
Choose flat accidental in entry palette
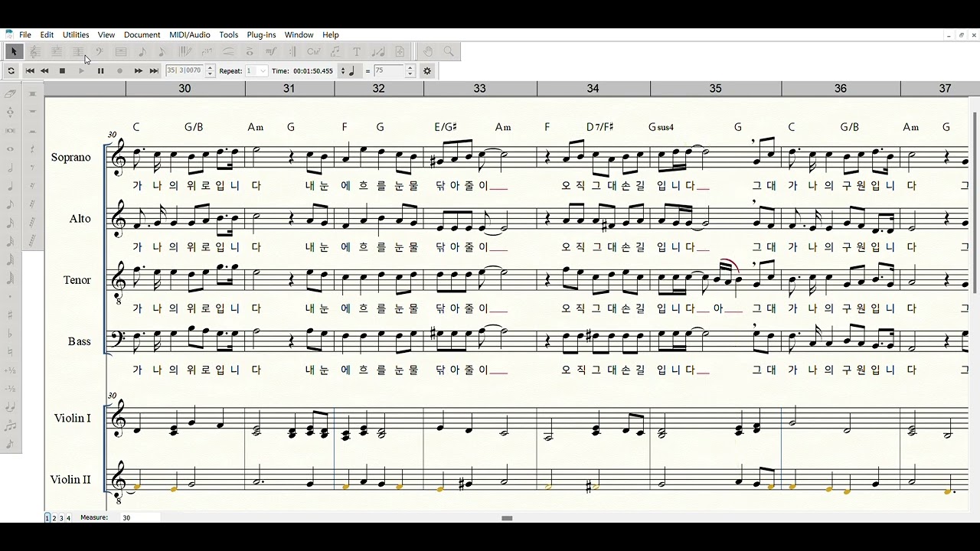click(10, 334)
